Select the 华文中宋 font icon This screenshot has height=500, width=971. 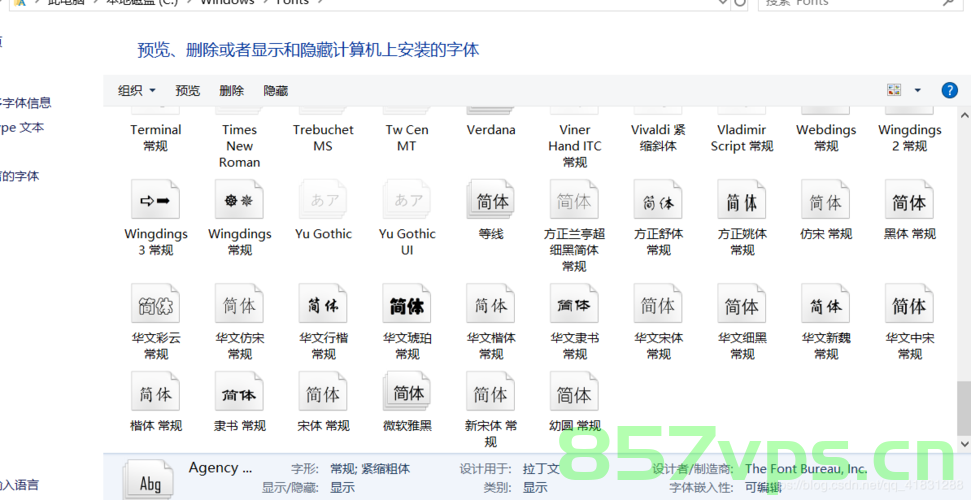909,304
